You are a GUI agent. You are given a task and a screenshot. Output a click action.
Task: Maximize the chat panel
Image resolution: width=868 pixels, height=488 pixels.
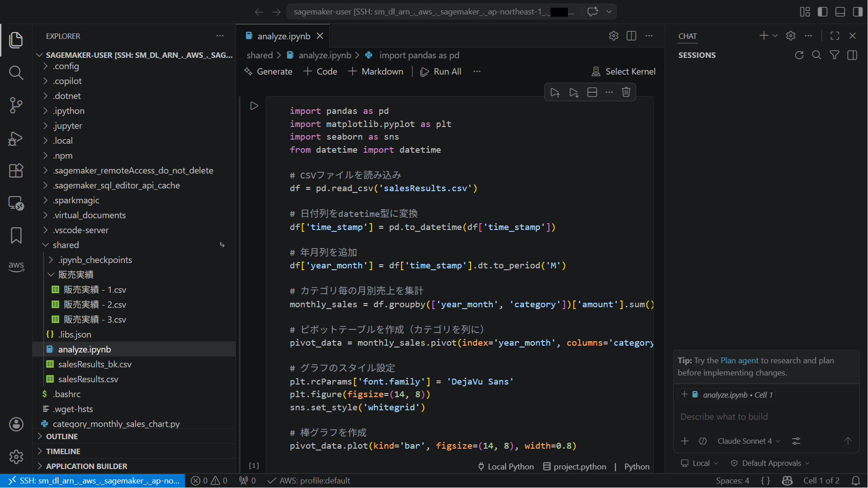point(835,36)
